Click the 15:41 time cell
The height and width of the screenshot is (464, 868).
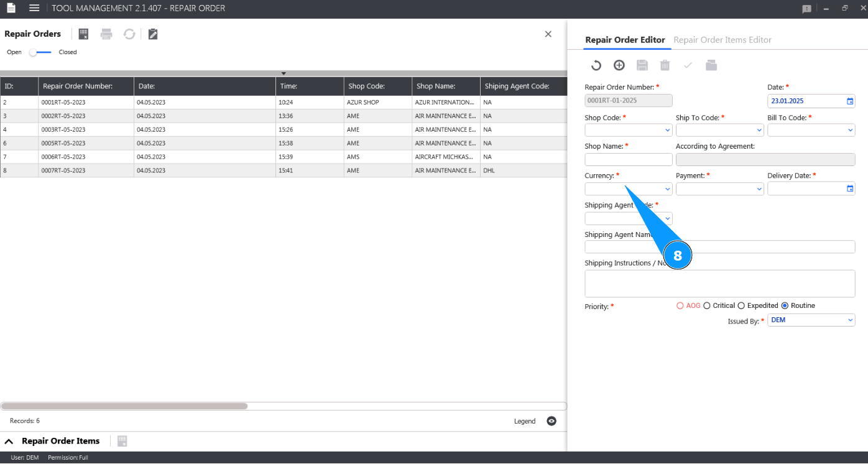point(310,171)
